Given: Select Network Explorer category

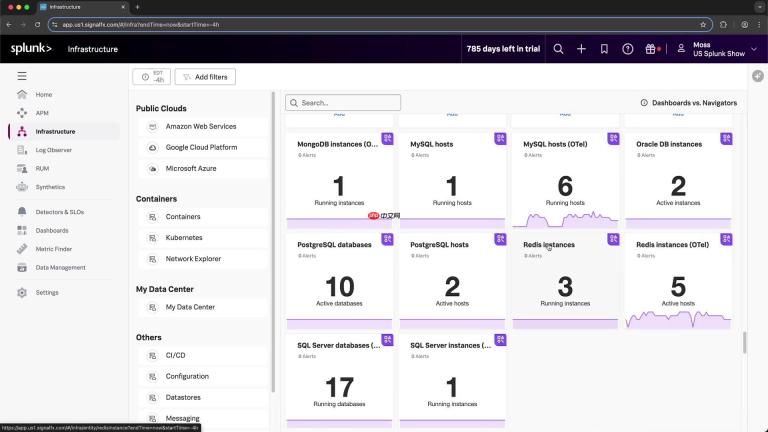Looking at the screenshot, I should coord(203,259).
